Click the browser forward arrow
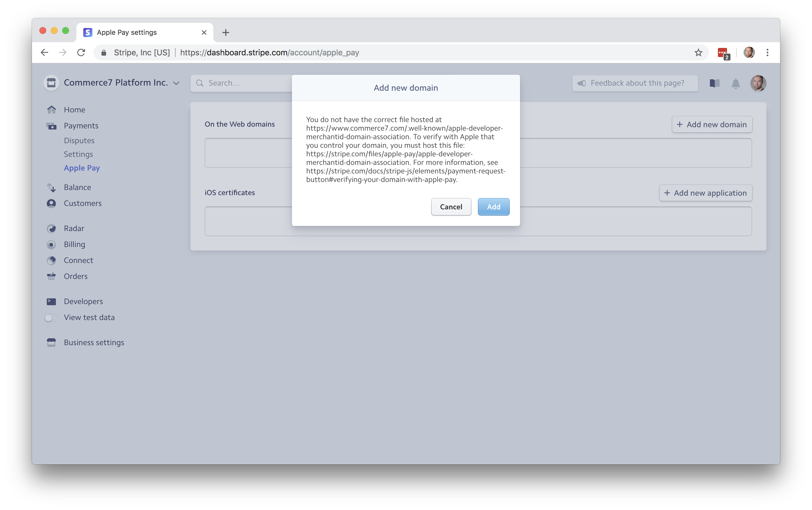Screen dimensions: 812x510 (x=63, y=52)
